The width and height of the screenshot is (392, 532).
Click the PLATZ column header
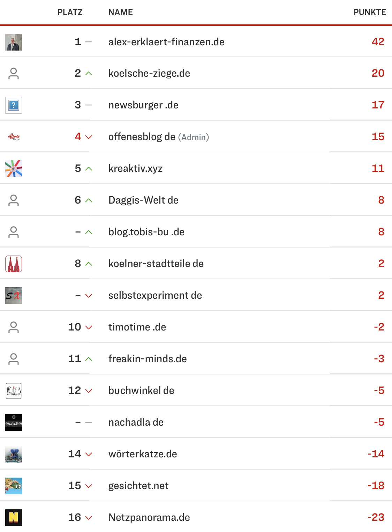(70, 12)
